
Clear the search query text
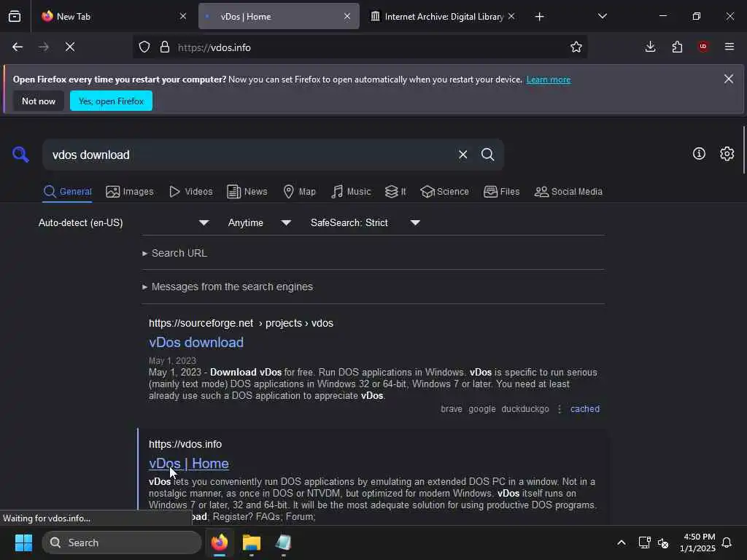462,155
